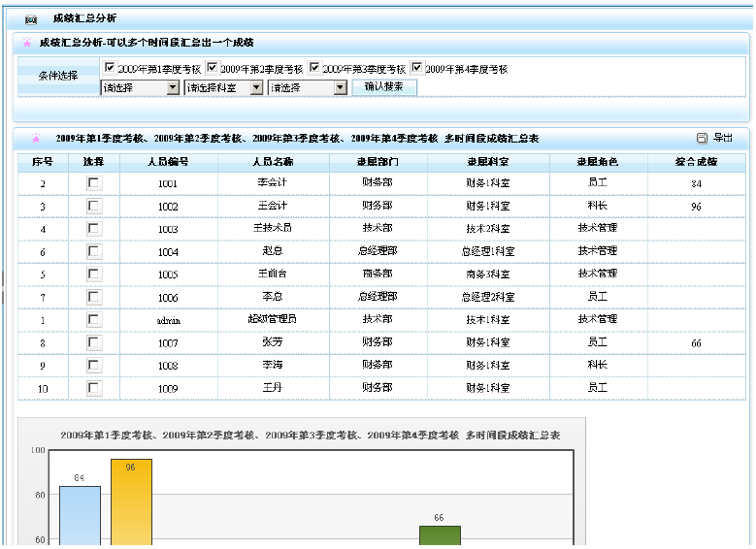Select checkbox in 张芳 row
This screenshot has width=756, height=549.
point(93,342)
